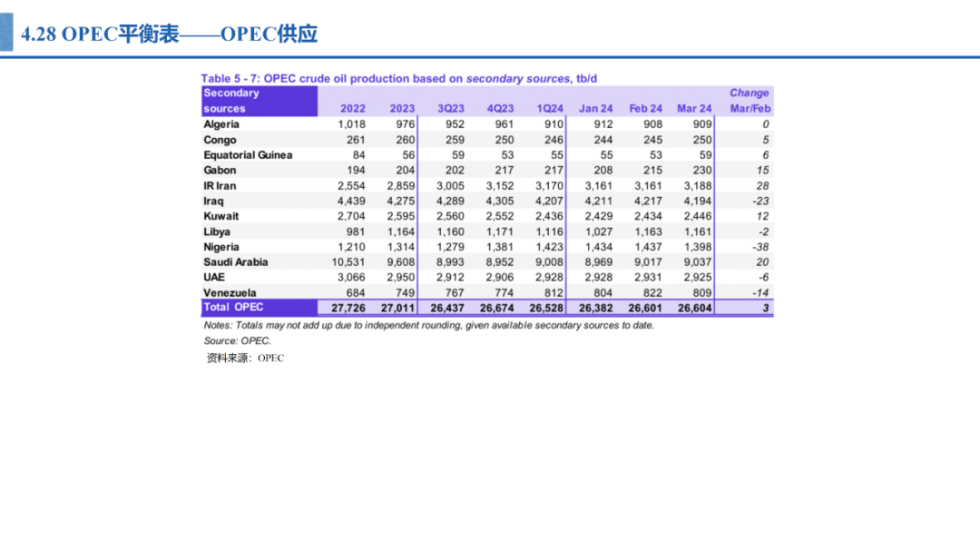The image size is (980, 552).
Task: Click Saudi Arabia's 2023 value 9,608
Action: 401,262
